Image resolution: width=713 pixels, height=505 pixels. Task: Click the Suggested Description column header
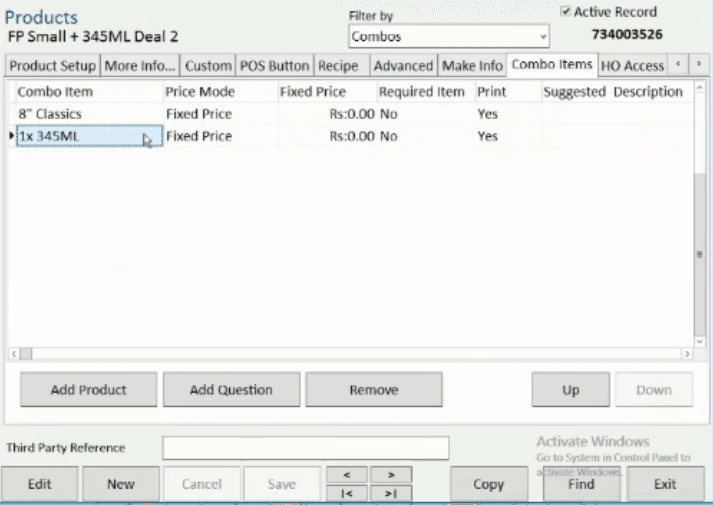(x=618, y=92)
